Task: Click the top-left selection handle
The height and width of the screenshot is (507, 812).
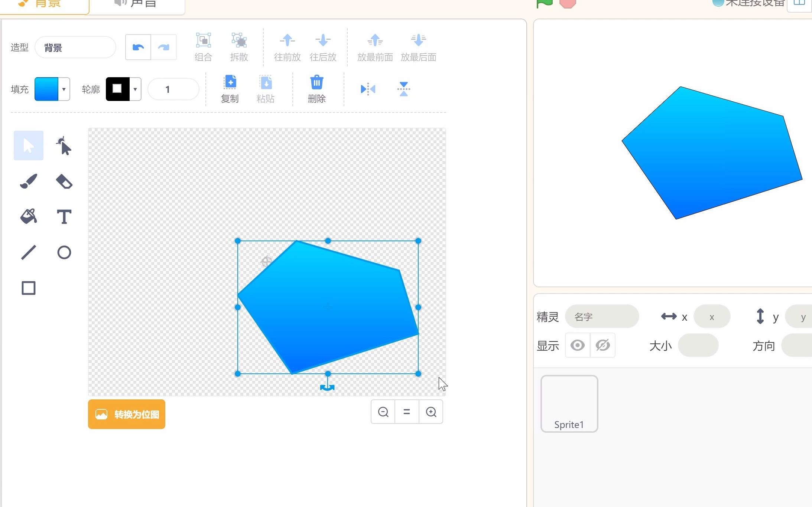Action: click(238, 241)
